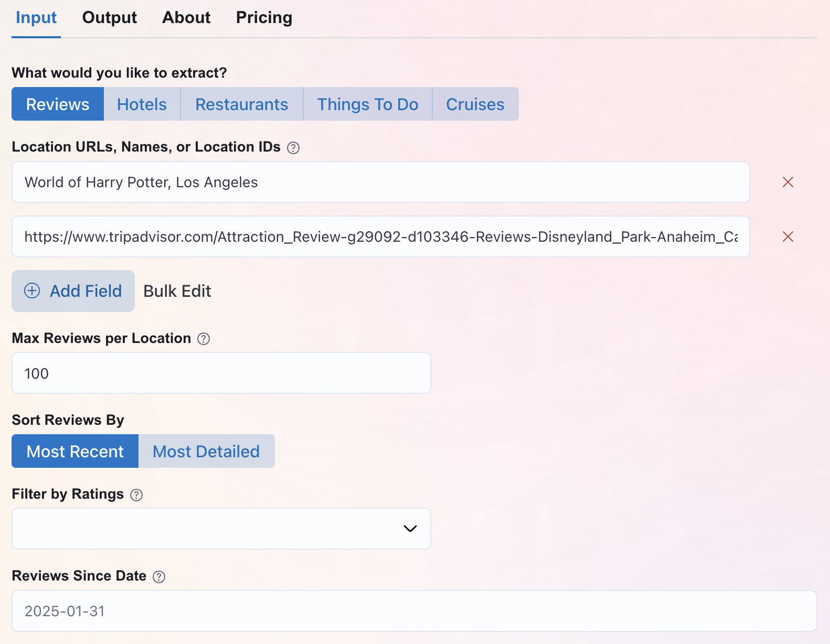Choose Most Recent sorting
This screenshot has height=644, width=830.
(x=75, y=451)
